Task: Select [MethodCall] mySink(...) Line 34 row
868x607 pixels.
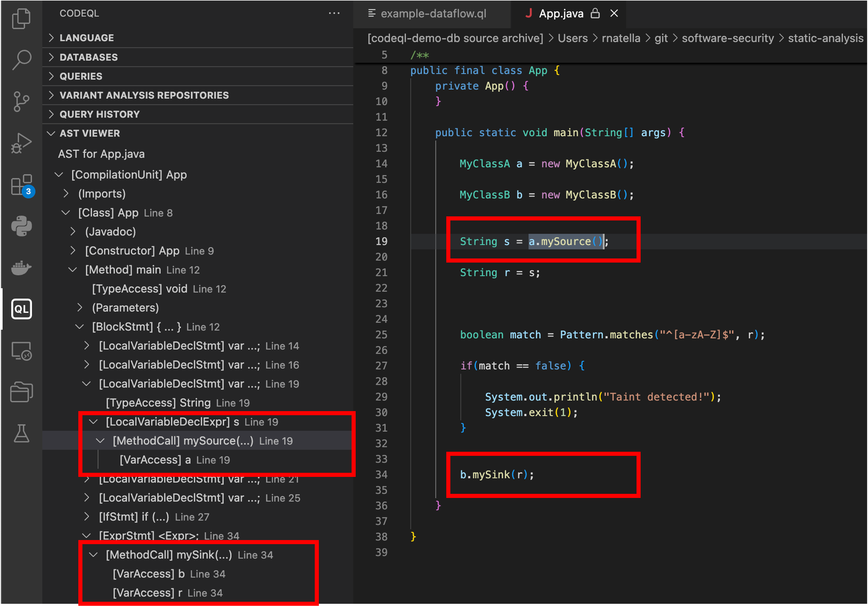Action: tap(198, 555)
